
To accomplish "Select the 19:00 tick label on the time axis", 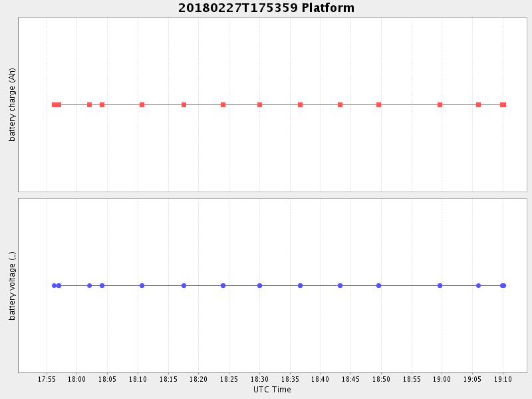I will point(442,379).
